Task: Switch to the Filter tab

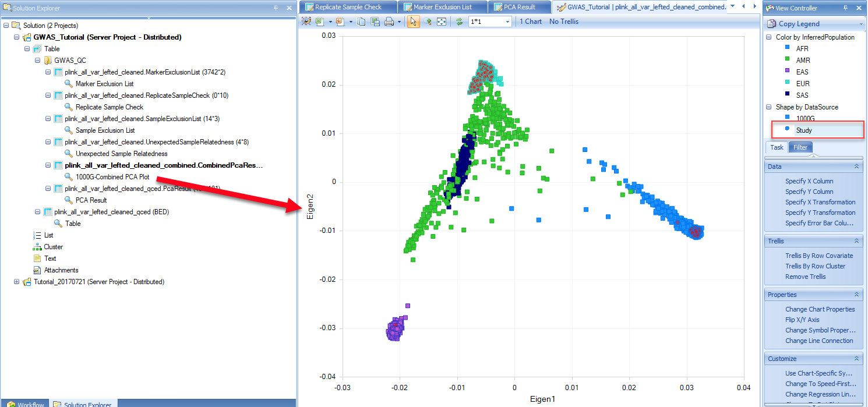Action: click(800, 147)
